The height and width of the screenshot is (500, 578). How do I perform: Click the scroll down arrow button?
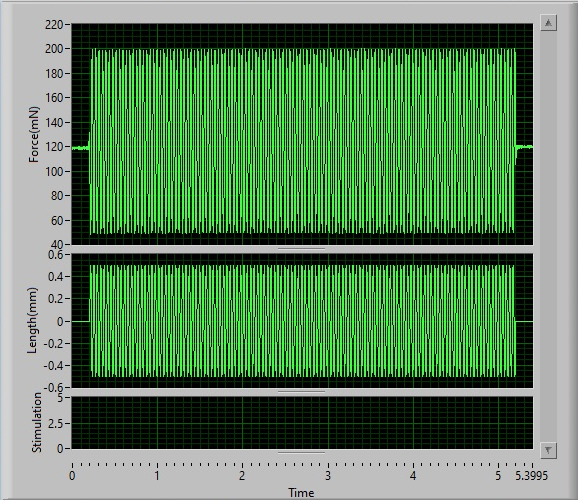pos(548,450)
